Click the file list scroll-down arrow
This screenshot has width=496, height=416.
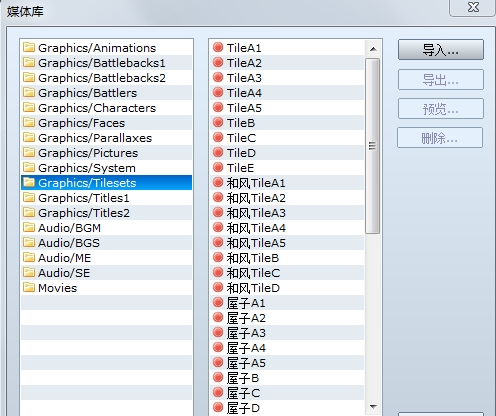pyautogui.click(x=373, y=407)
